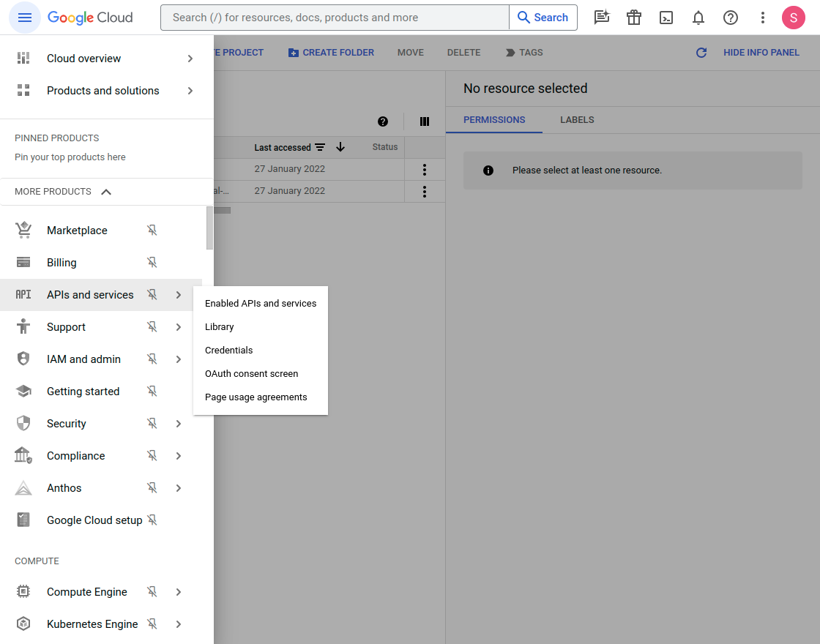Click the Delete button
Viewport: 820px width, 644px height.
[464, 53]
